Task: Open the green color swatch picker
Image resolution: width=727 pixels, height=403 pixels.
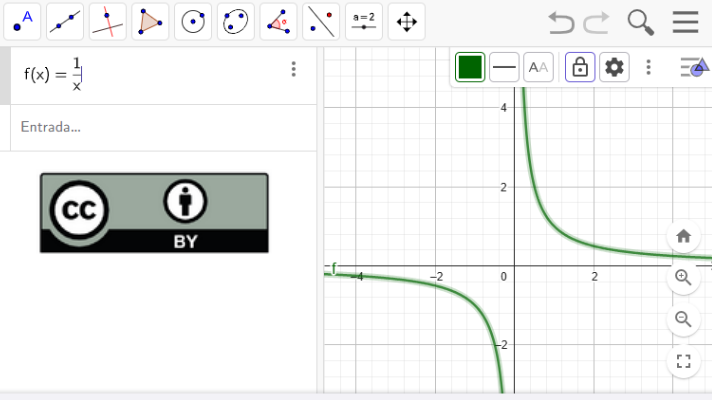Action: tap(470, 67)
